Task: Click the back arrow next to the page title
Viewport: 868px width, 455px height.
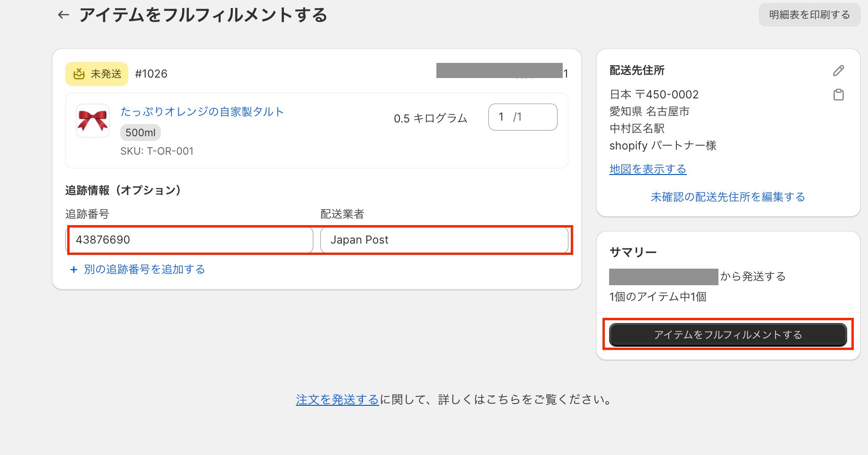Action: click(x=63, y=15)
